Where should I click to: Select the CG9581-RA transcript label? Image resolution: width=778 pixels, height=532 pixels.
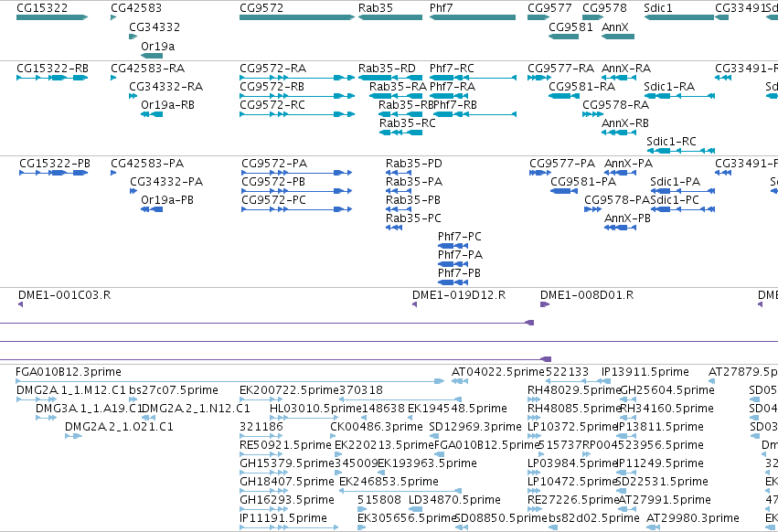(582, 86)
